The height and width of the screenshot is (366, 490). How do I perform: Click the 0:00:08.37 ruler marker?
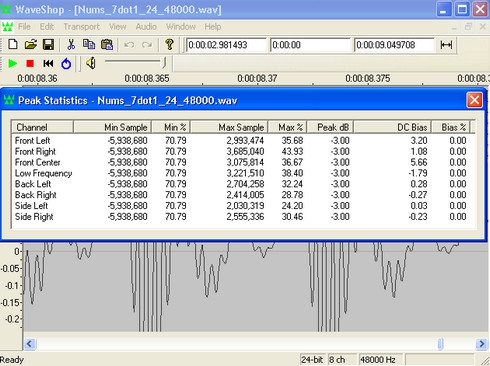[257, 79]
